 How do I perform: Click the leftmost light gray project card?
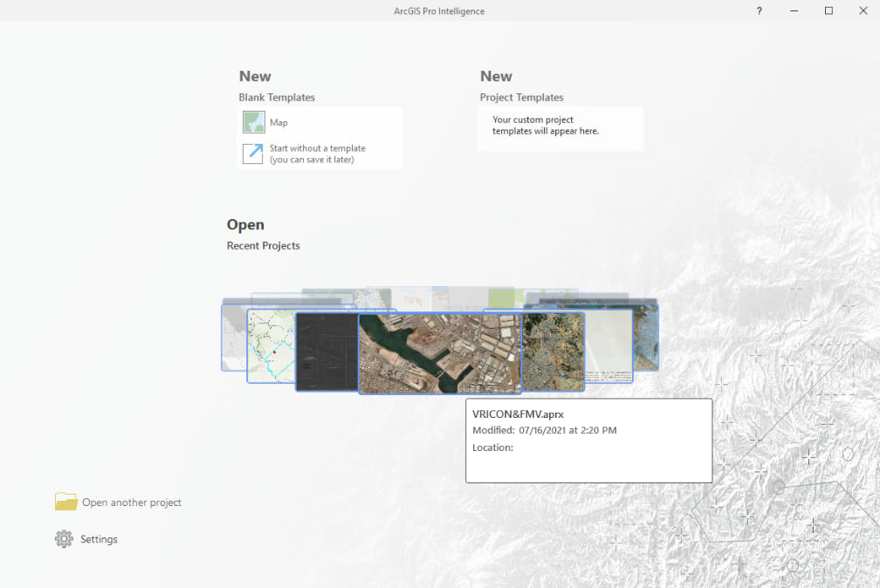[x=233, y=340]
